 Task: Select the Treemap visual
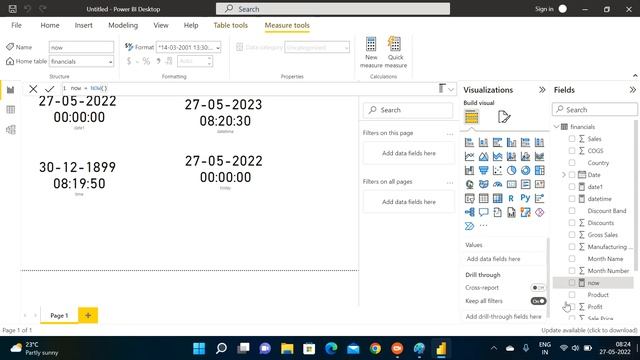tap(540, 170)
